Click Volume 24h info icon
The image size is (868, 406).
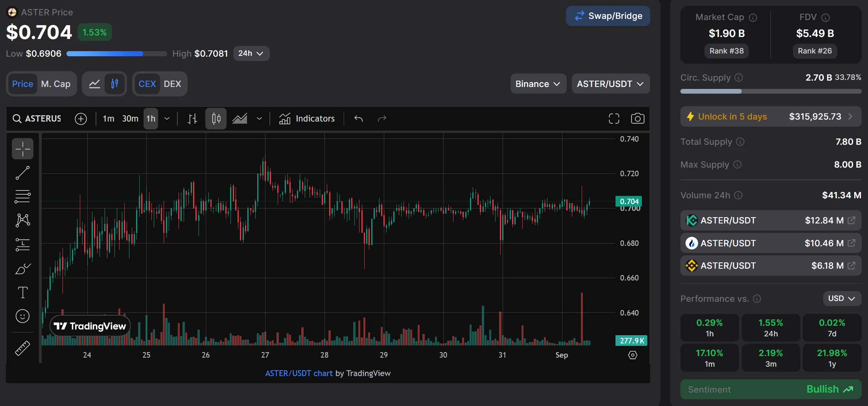738,195
